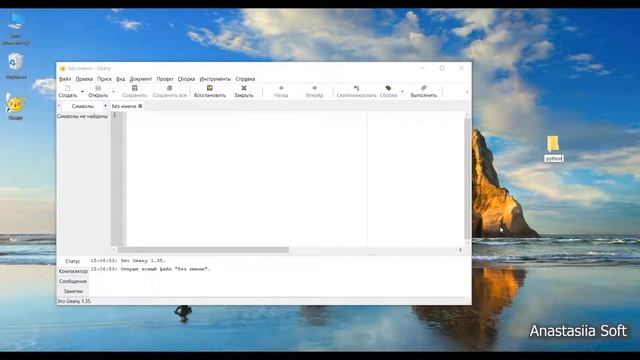Click the Восстановить (Revert) toolbar icon
640x360 pixels.
(209, 91)
